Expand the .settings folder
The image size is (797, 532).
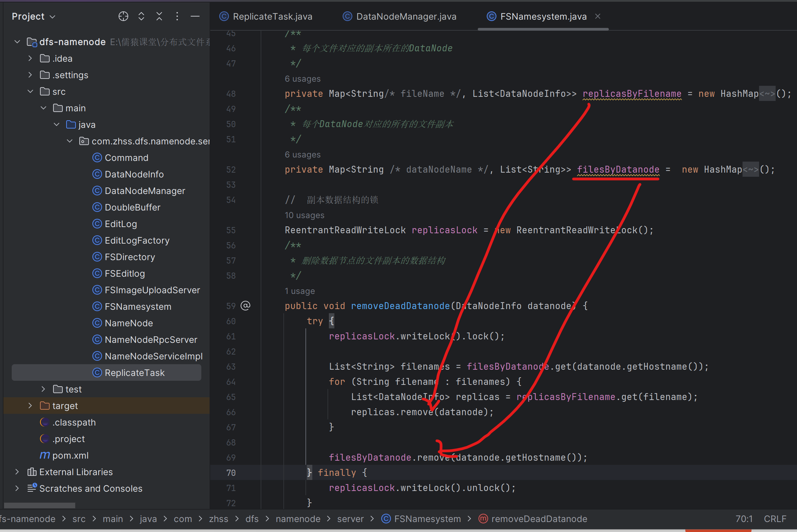click(30, 75)
